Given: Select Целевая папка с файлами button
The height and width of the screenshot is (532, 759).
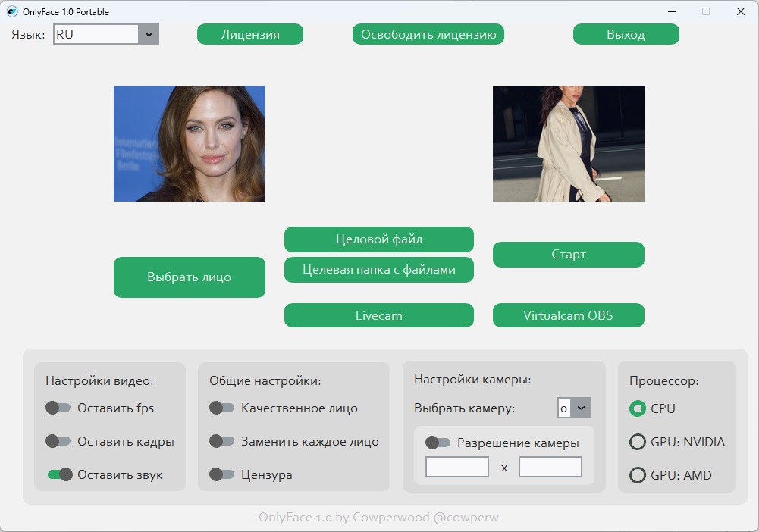Looking at the screenshot, I should pos(379,270).
